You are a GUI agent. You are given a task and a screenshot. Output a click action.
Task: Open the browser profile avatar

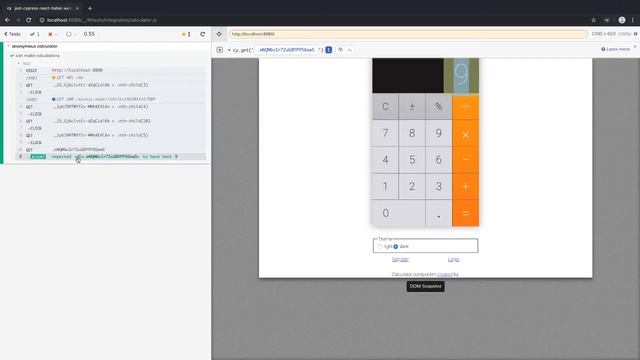[622, 20]
